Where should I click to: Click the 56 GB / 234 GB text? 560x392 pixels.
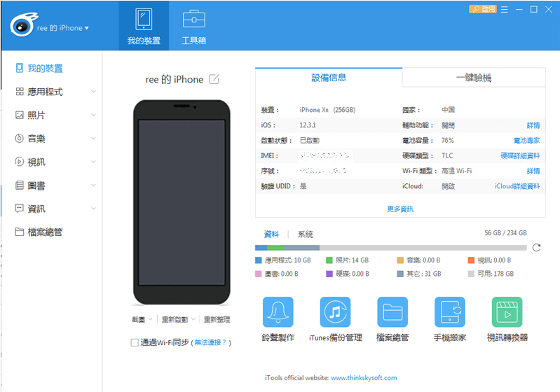[x=505, y=233]
